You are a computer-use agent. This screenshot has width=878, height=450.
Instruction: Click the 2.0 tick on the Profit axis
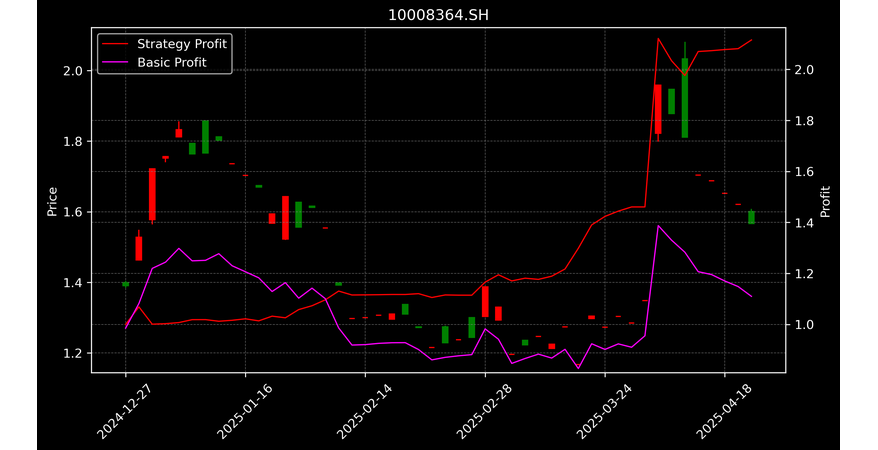[x=804, y=70]
